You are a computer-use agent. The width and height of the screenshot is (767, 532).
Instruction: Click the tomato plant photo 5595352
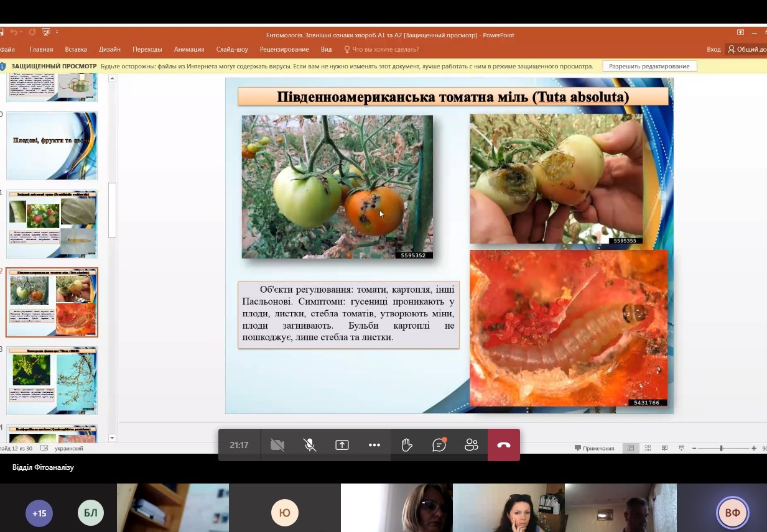[x=337, y=186]
